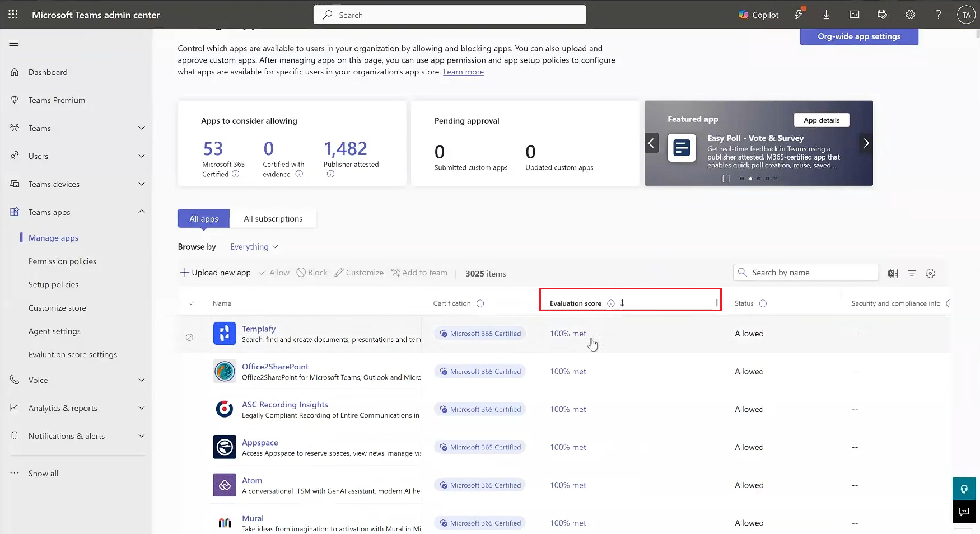Collapse the Teams apps nav section
This screenshot has width=980, height=534.
pos(142,212)
